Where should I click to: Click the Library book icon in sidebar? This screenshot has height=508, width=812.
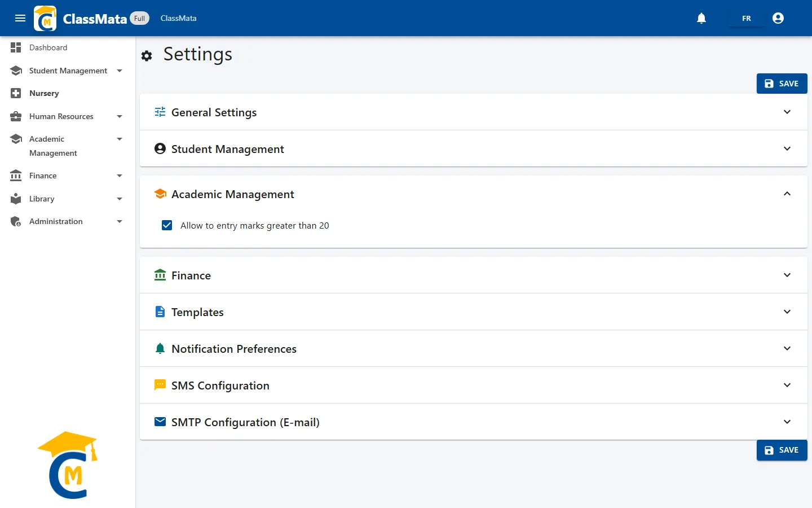click(x=16, y=199)
